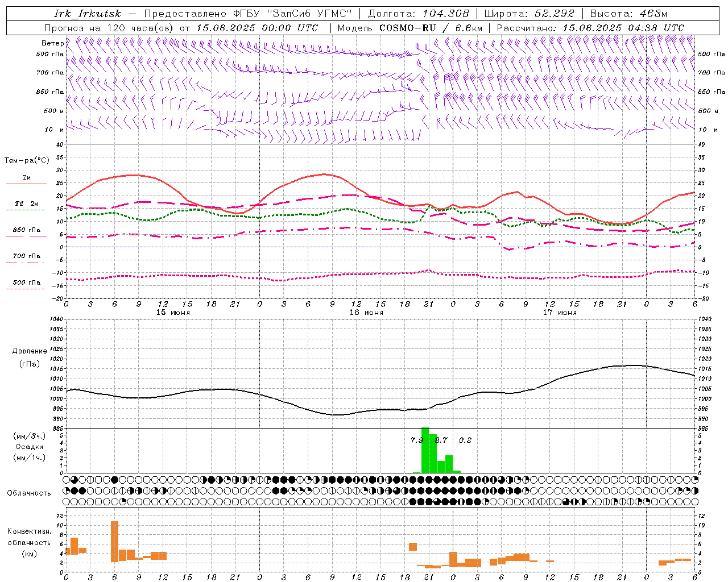This screenshot has width=728, height=582.
Task: Click the station title Irk_Irkutsk
Action: pyautogui.click(x=87, y=14)
